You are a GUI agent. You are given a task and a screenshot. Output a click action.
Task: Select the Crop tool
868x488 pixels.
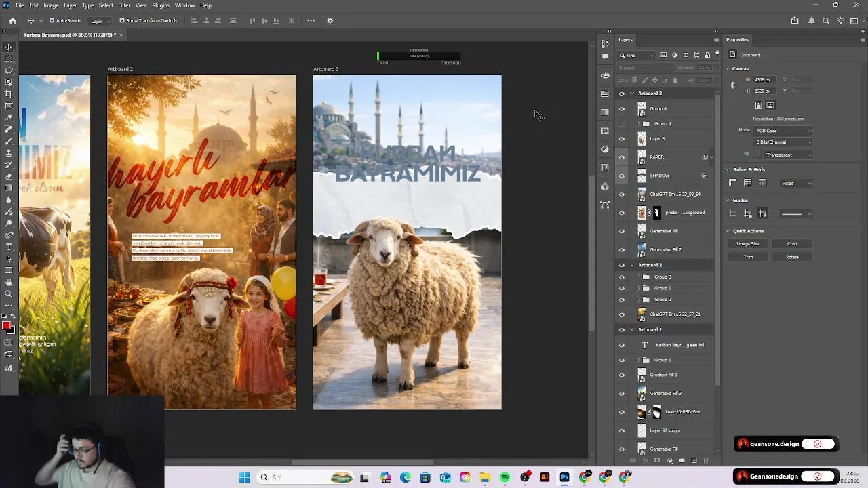coord(9,94)
